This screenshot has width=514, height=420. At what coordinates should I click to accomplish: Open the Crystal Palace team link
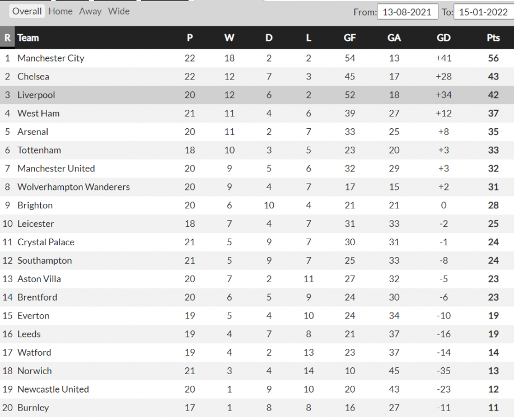46,242
